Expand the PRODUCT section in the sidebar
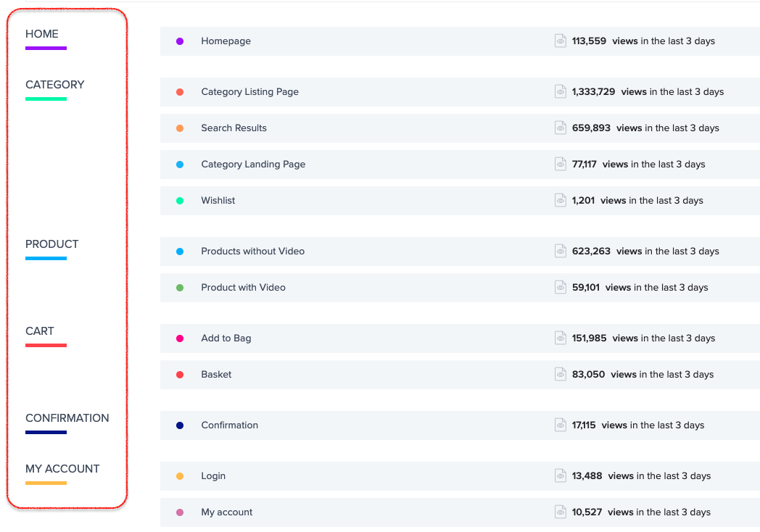 [51, 244]
